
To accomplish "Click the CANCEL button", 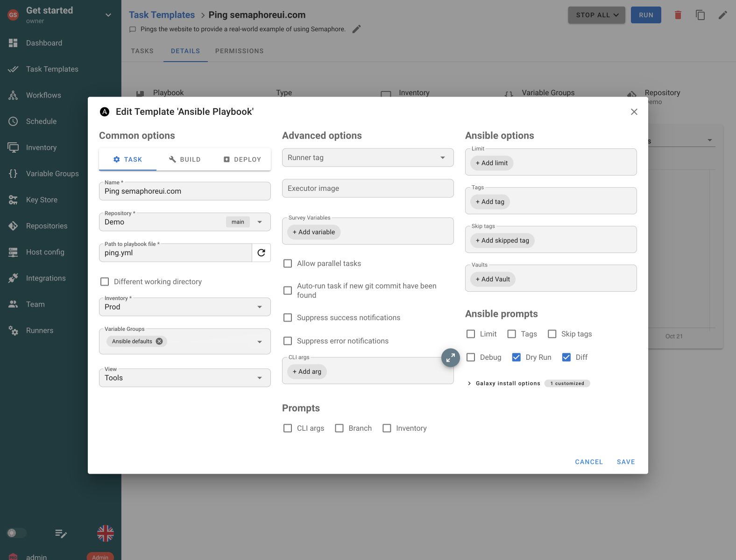I will [x=589, y=462].
